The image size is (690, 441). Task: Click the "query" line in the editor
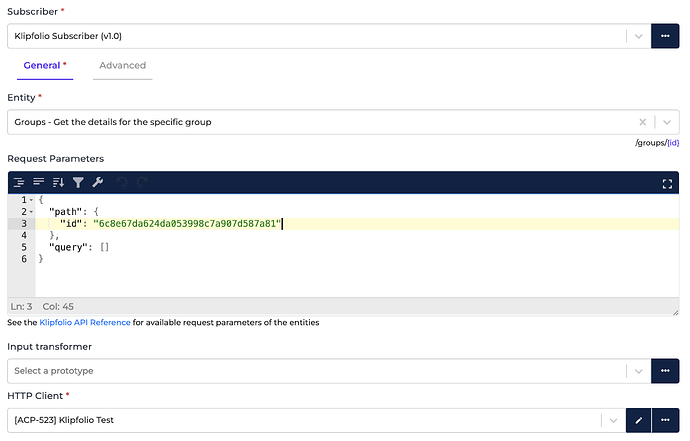[357, 247]
